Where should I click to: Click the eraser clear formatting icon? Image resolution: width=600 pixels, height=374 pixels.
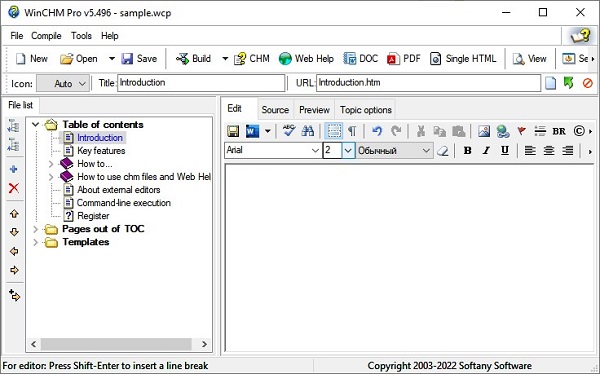(443, 151)
